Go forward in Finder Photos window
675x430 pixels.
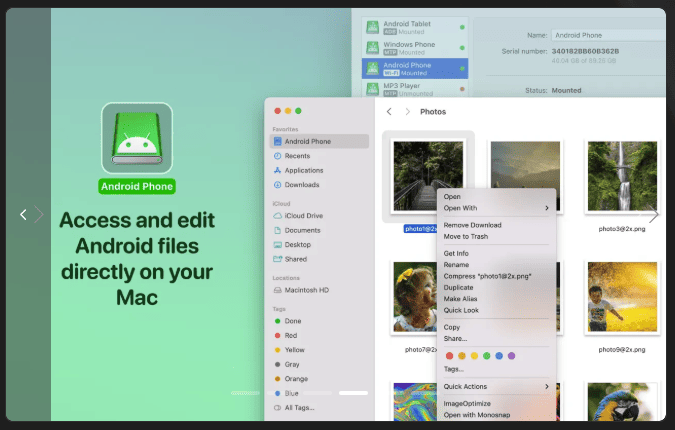click(407, 111)
